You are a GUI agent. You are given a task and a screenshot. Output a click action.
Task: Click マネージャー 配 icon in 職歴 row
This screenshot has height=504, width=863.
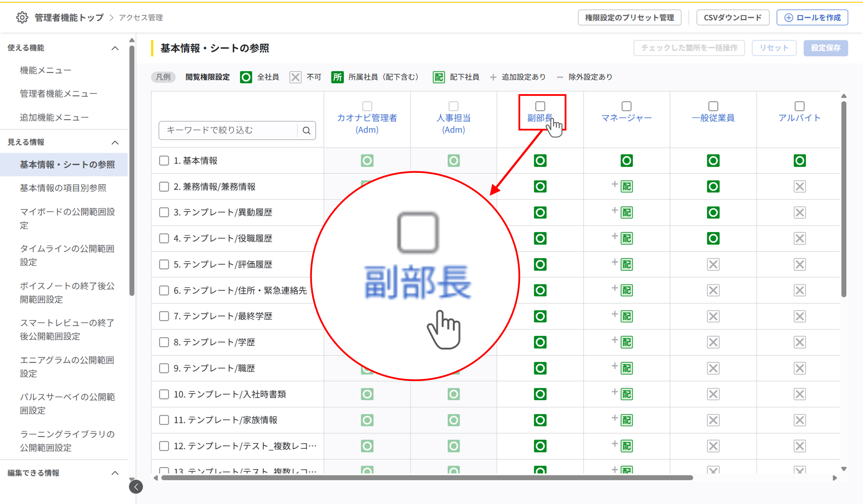(x=626, y=368)
